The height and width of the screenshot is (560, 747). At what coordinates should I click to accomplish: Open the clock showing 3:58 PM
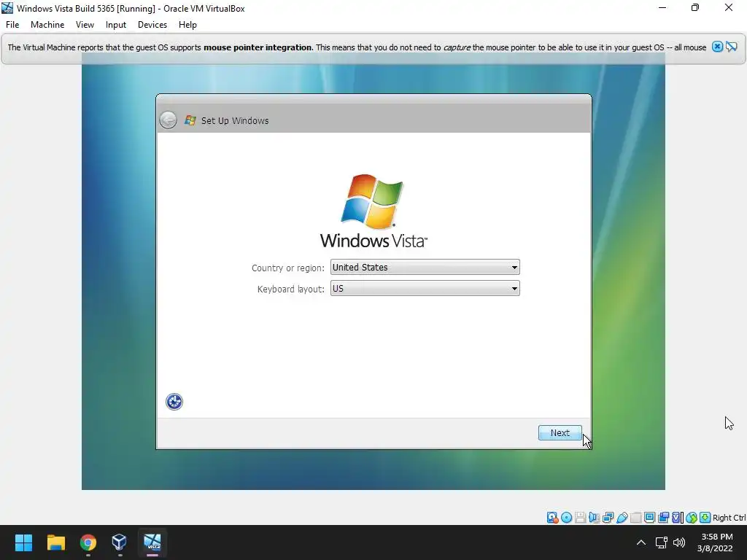point(715,542)
